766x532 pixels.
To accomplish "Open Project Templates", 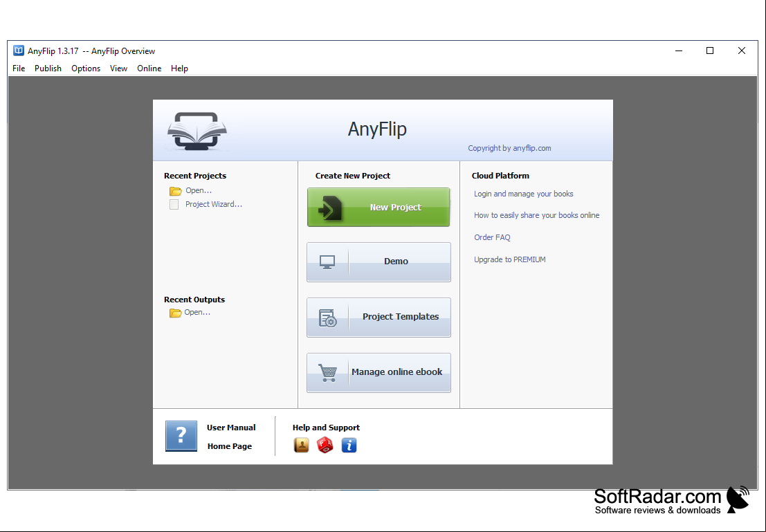I will coord(379,317).
